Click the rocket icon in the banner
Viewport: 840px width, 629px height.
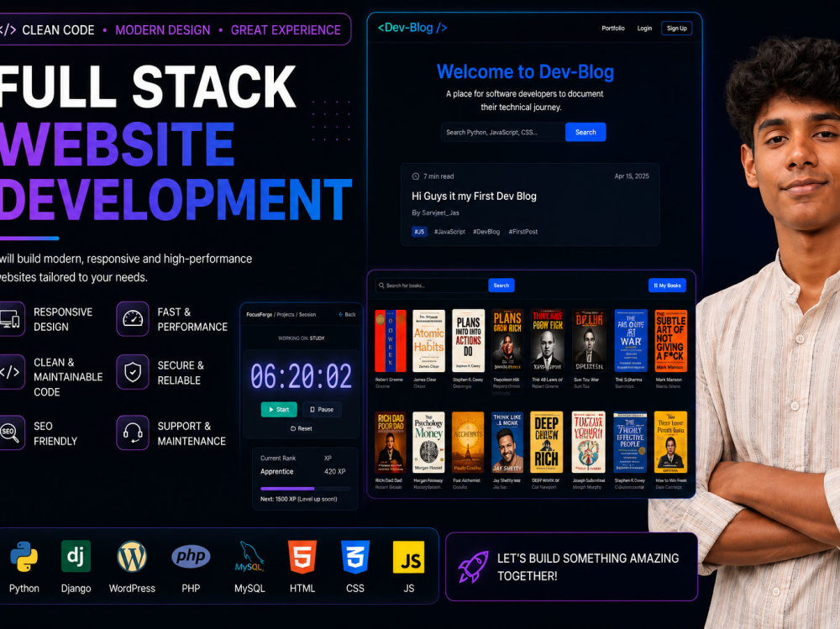(473, 566)
